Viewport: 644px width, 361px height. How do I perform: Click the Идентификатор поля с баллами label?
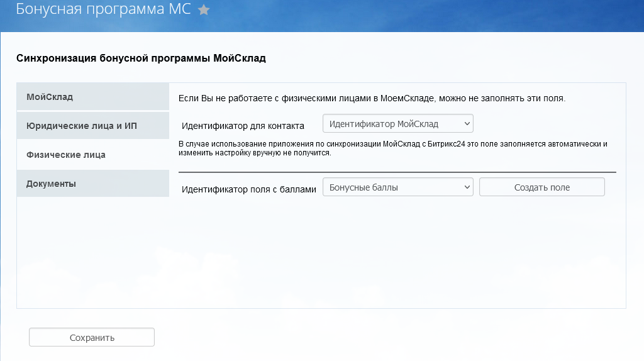[x=248, y=189]
